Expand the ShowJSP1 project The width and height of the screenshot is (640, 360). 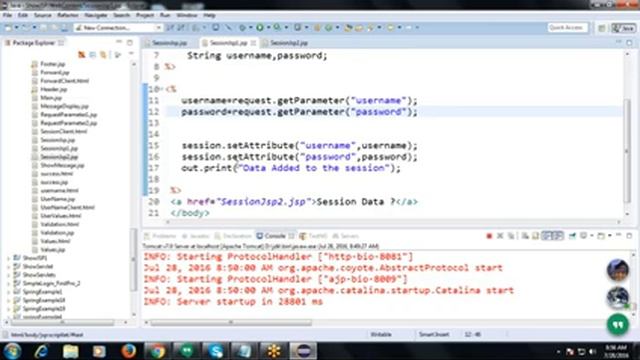pyautogui.click(x=9, y=258)
